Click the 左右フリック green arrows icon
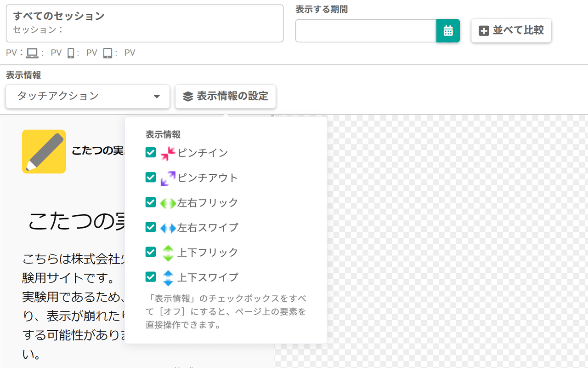 coord(168,203)
